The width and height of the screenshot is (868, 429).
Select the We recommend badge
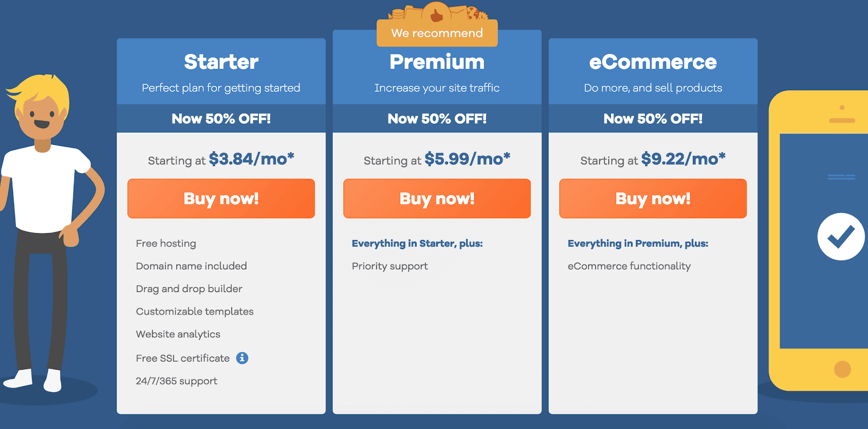tap(437, 33)
